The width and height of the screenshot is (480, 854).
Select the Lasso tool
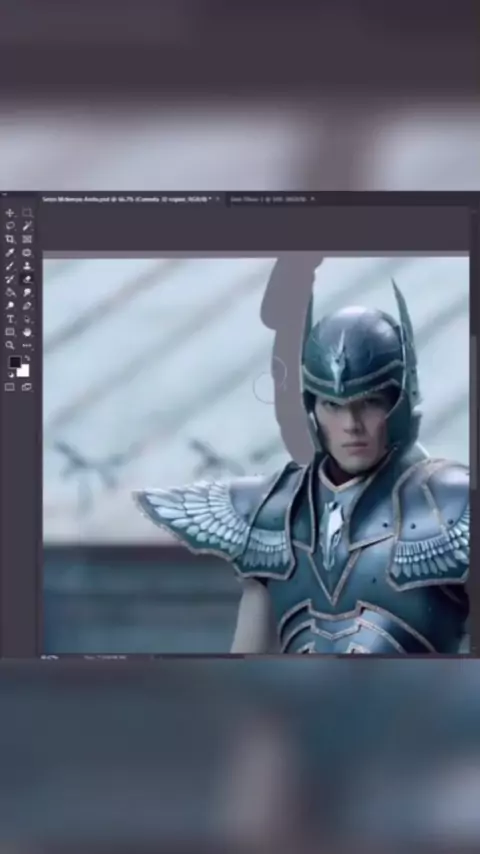(x=10, y=225)
